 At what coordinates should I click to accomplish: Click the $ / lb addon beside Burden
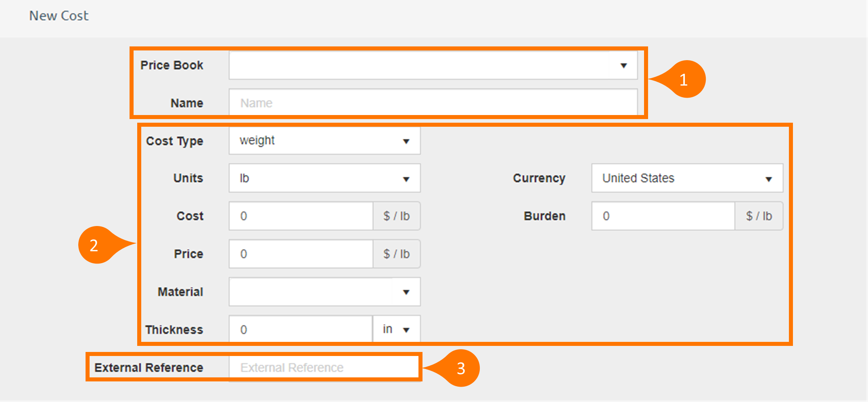(759, 216)
